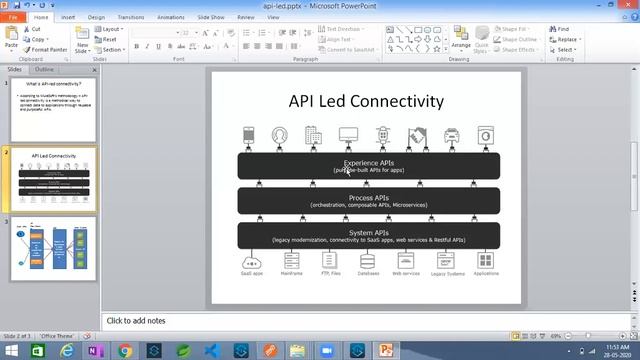Select slide 1 thumbnail What is API-led connectivity
Image resolution: width=640 pixels, height=360 pixels.
[53, 110]
